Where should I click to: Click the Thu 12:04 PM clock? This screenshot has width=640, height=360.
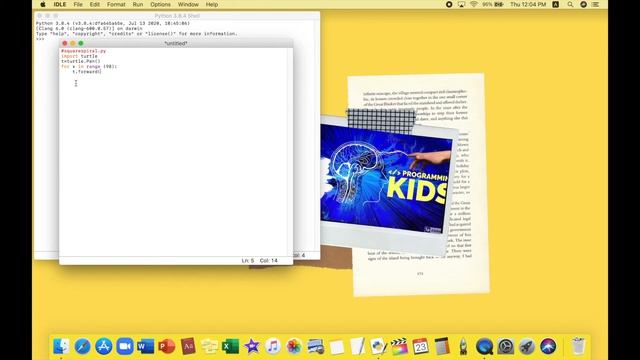(x=528, y=4)
